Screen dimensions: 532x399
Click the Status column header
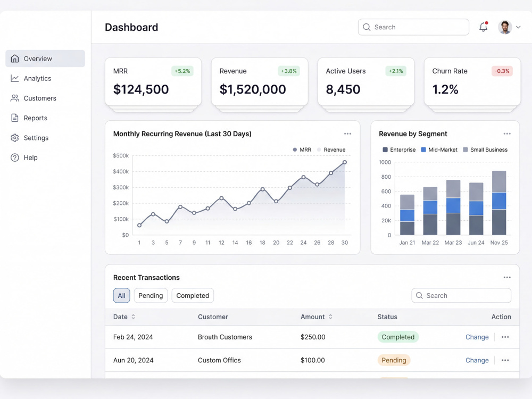pyautogui.click(x=387, y=317)
